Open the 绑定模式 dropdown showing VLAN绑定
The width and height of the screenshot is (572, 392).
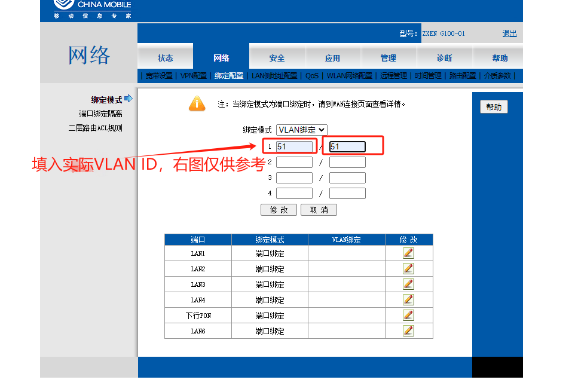click(x=302, y=130)
